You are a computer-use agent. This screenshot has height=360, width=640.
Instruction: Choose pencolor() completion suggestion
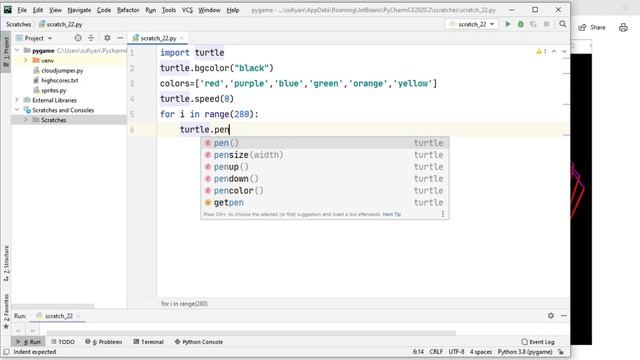tap(325, 190)
